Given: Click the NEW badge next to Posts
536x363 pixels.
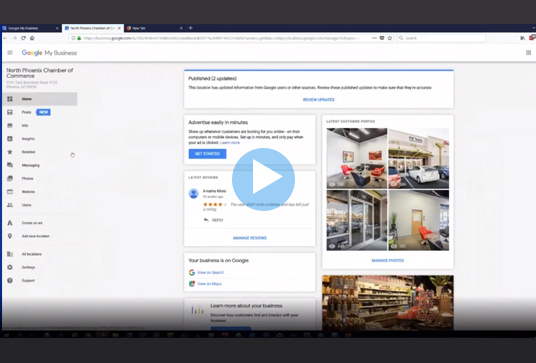Looking at the screenshot, I should click(x=43, y=112).
